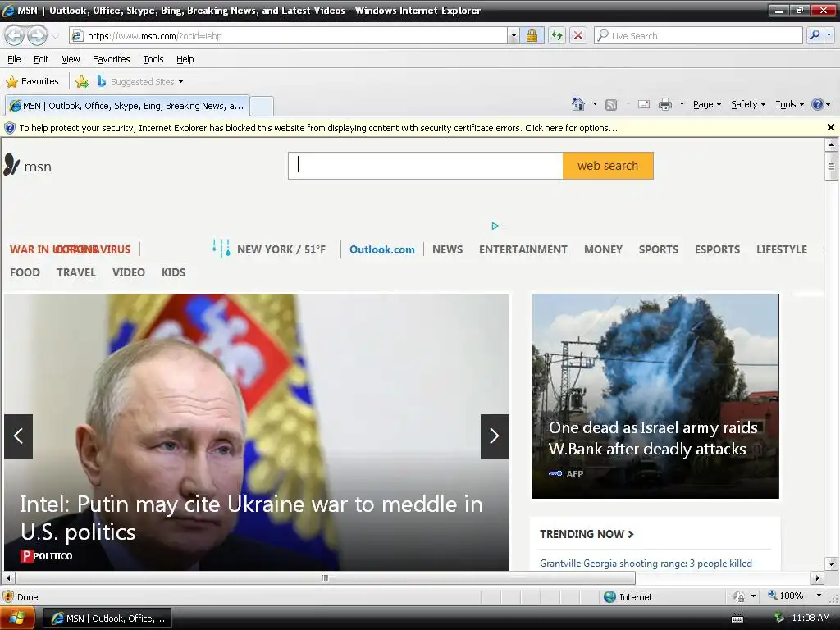Open the address bar history dropdown
Image resolution: width=840 pixels, height=630 pixels.
pyautogui.click(x=514, y=36)
